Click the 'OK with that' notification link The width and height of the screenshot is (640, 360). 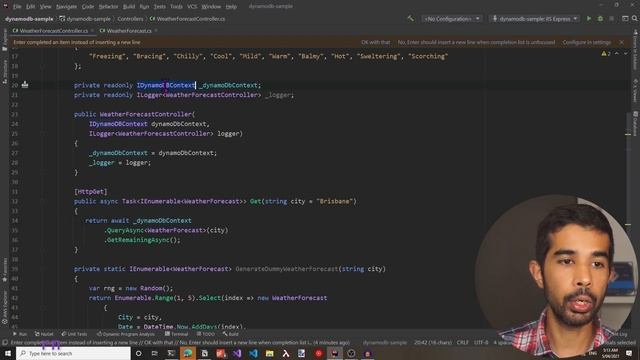[x=376, y=42]
